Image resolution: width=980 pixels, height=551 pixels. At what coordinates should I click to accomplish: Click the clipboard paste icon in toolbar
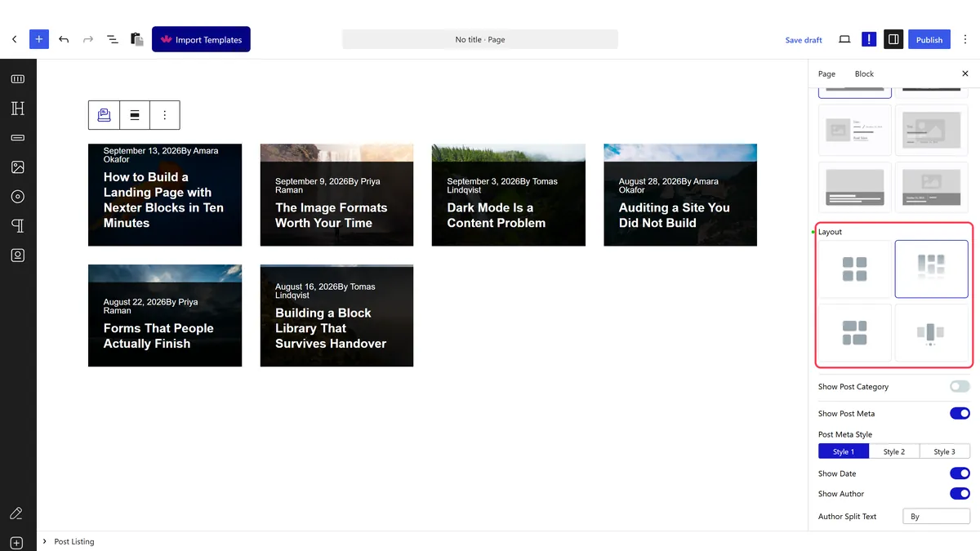[x=137, y=39]
